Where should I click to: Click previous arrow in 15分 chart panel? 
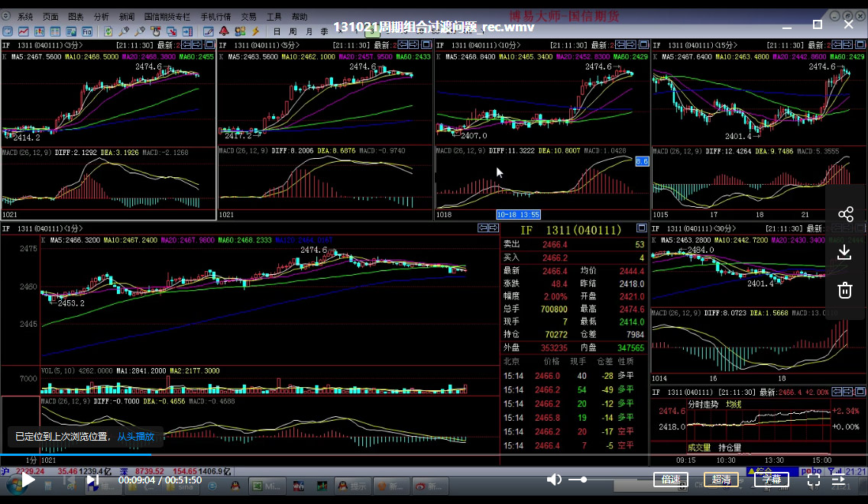[837, 44]
